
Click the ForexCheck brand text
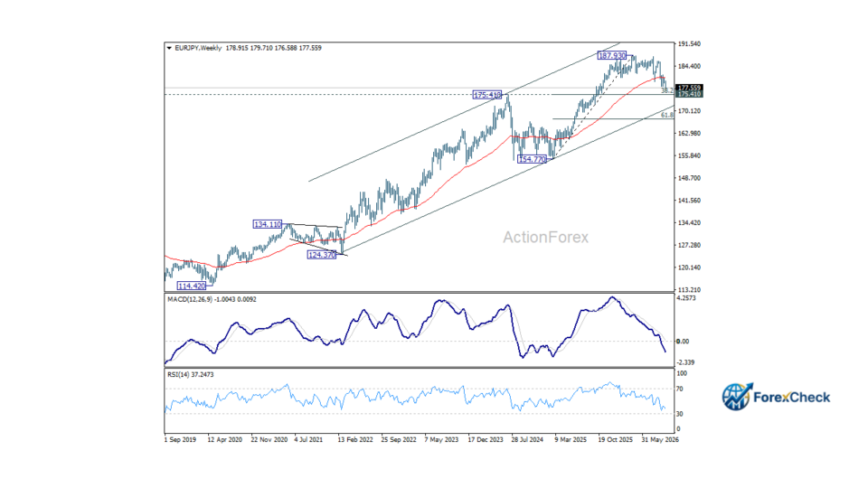click(x=792, y=398)
